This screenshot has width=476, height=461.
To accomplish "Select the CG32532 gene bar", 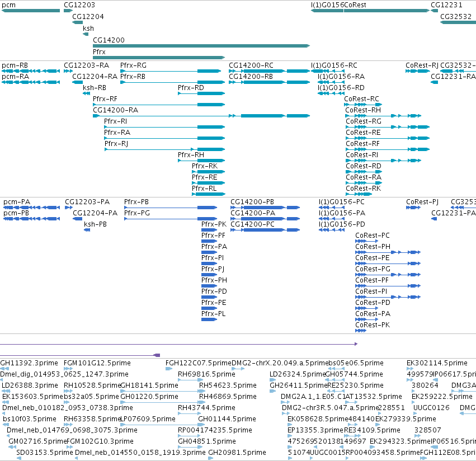I will (x=458, y=22).
